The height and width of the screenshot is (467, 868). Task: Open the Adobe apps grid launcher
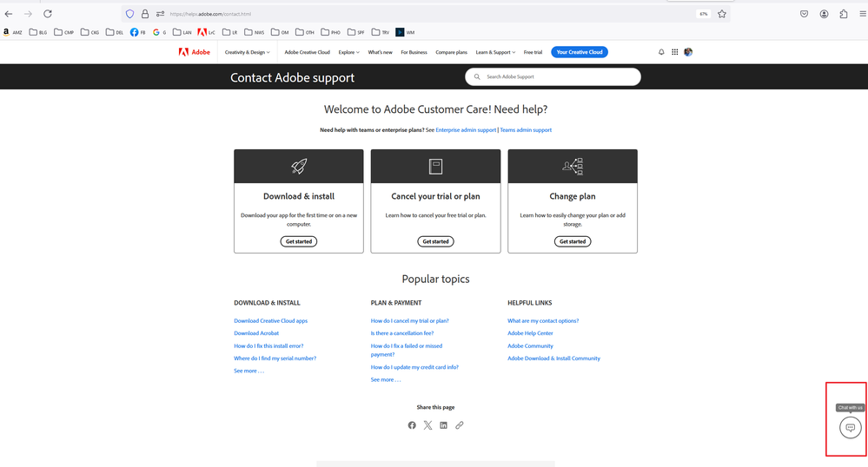[675, 52]
